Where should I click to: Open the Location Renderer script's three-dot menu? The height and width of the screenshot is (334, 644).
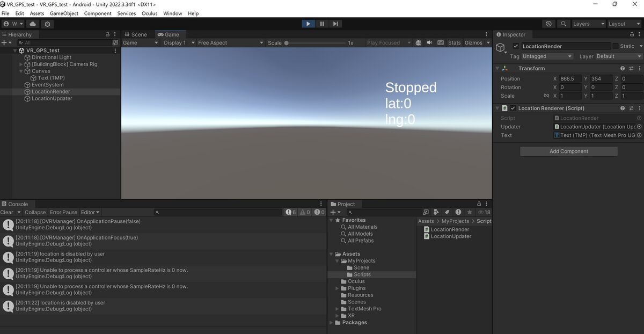point(639,108)
